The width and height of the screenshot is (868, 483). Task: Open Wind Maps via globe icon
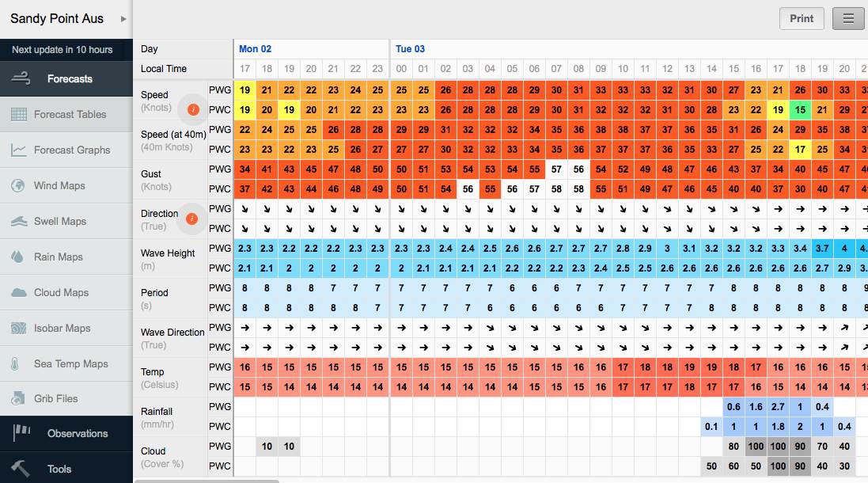19,186
